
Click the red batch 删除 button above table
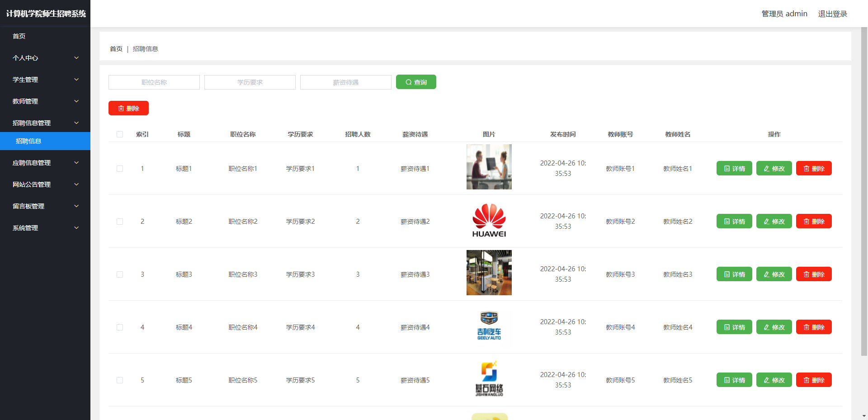point(128,108)
